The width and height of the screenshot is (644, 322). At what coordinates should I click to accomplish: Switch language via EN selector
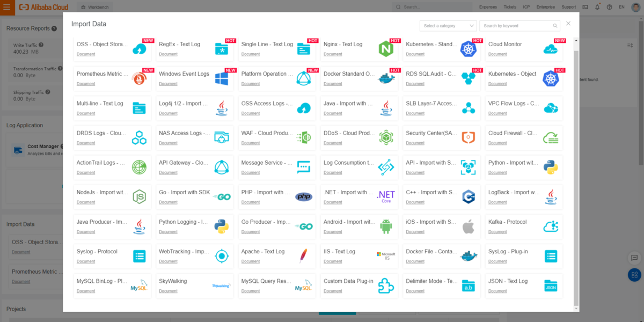pos(621,7)
